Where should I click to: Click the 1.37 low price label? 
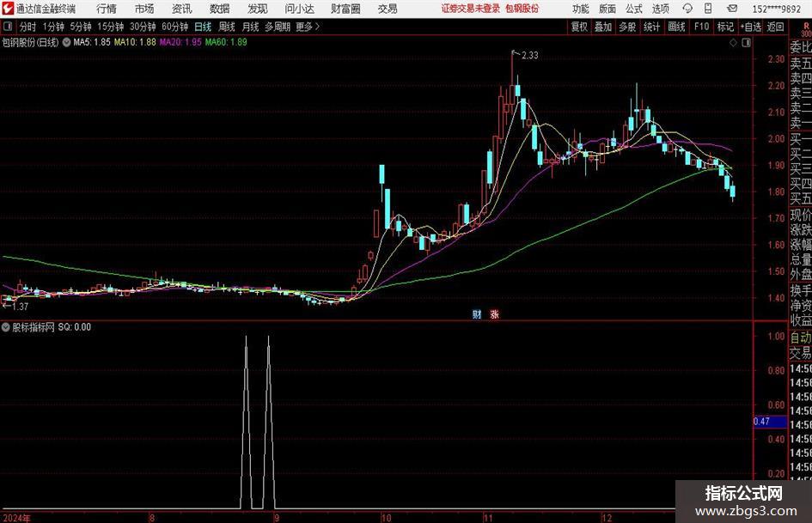pos(20,307)
